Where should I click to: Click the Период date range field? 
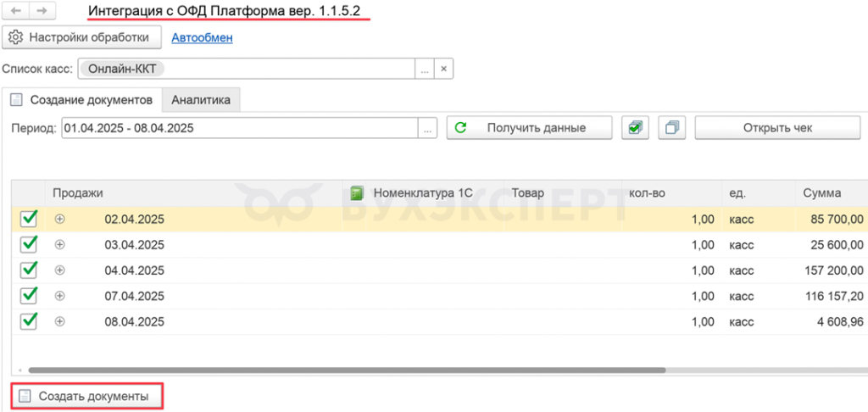tap(239, 128)
